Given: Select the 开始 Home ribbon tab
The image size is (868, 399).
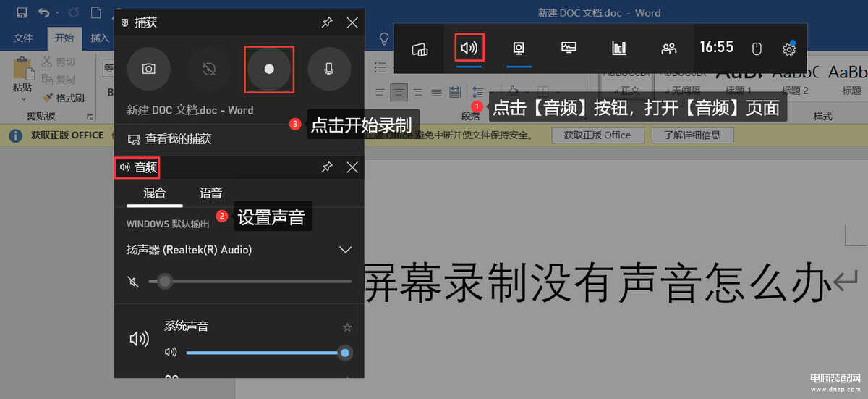Looking at the screenshot, I should (x=64, y=38).
